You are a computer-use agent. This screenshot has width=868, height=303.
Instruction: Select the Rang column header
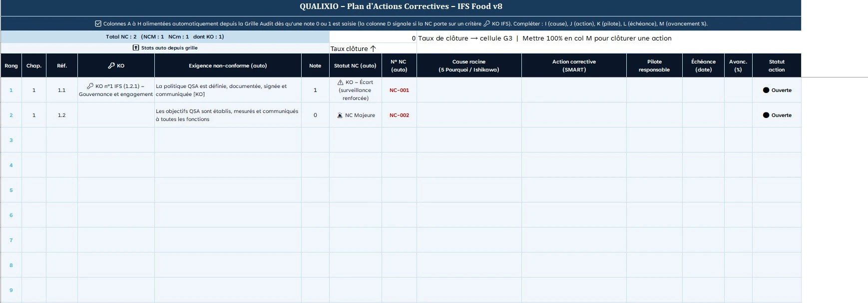(x=11, y=65)
